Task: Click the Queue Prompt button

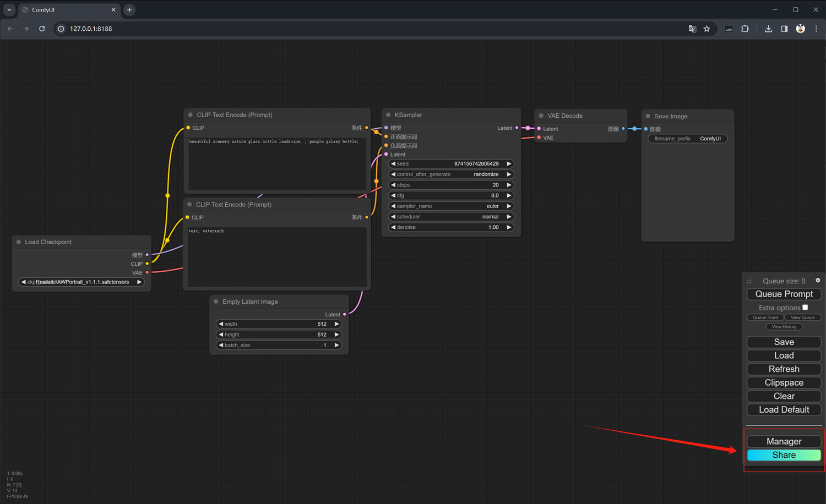Action: pos(784,294)
